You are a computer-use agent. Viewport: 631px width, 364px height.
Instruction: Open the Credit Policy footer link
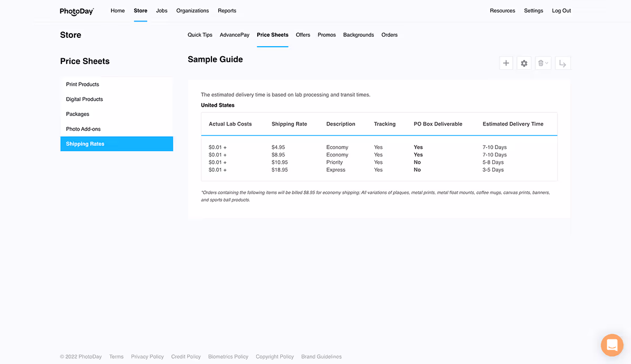[186, 357]
